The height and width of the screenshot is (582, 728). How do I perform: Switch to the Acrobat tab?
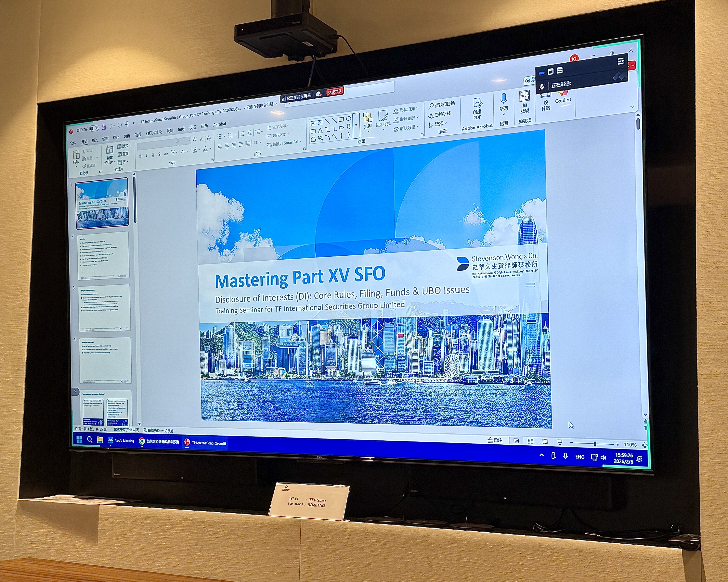219,125
